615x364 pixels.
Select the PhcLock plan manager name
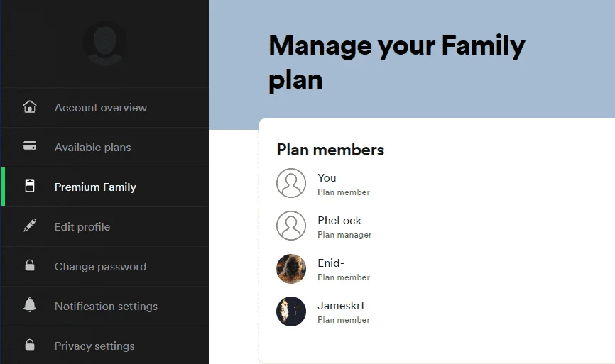339,221
